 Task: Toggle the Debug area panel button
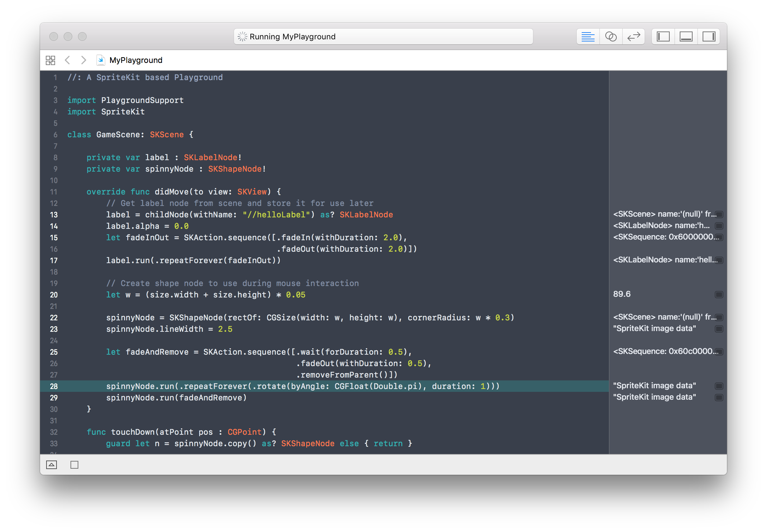pos(686,36)
